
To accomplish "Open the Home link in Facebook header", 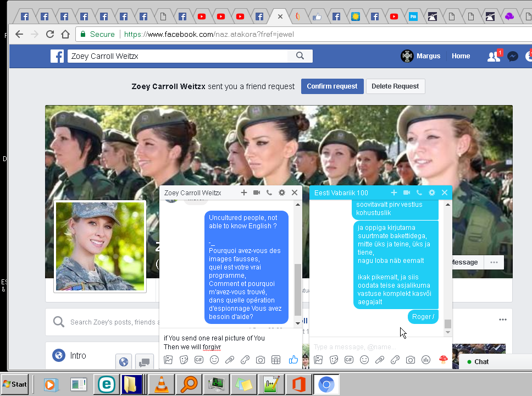I will (x=461, y=56).
